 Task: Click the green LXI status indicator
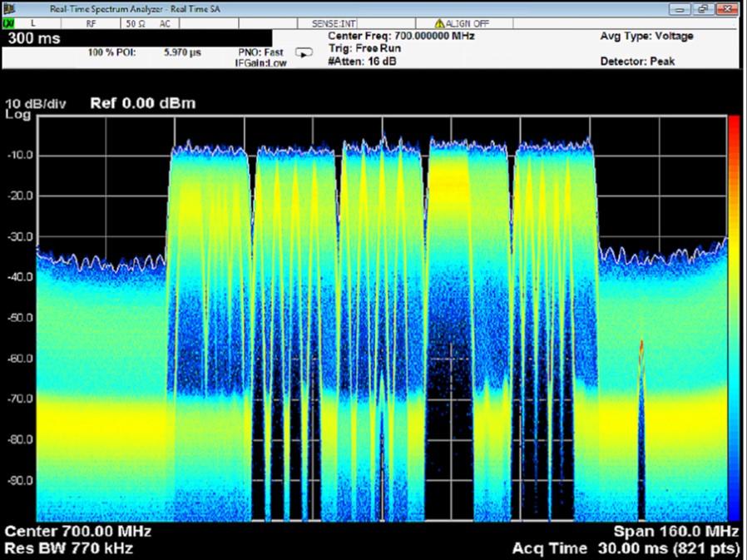[7, 23]
